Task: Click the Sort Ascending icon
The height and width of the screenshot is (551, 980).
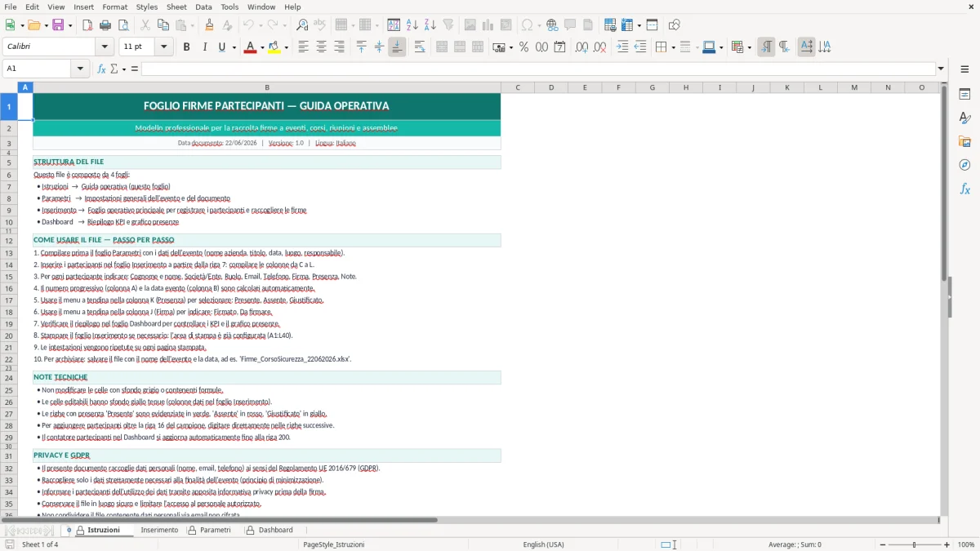Action: tap(412, 25)
